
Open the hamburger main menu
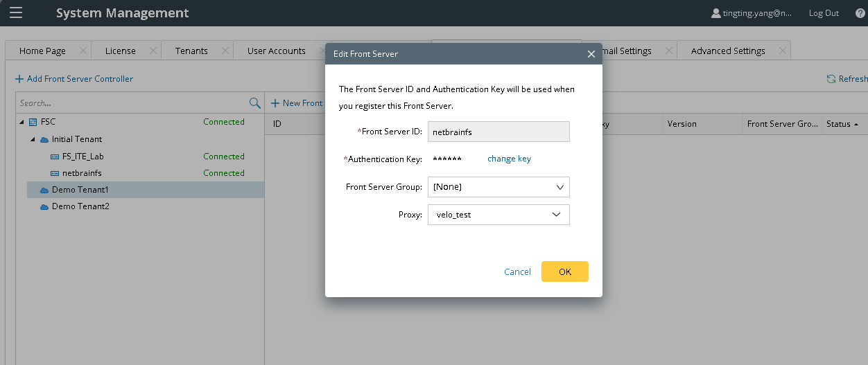click(15, 13)
